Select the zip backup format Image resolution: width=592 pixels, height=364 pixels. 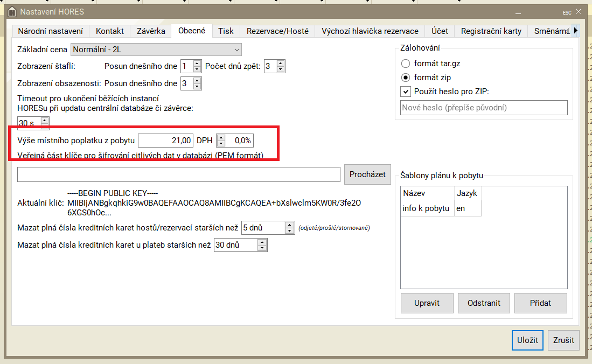[x=406, y=78]
